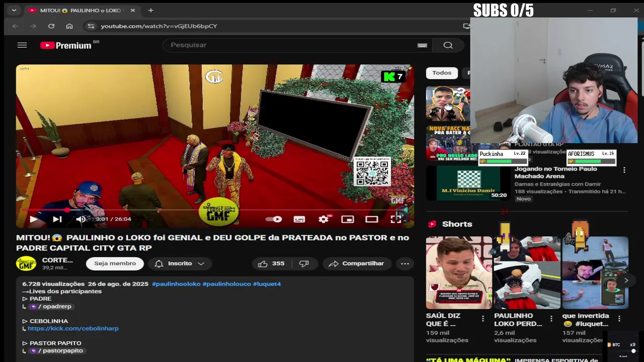Open hashtag #paulinholouco

pos(226,284)
